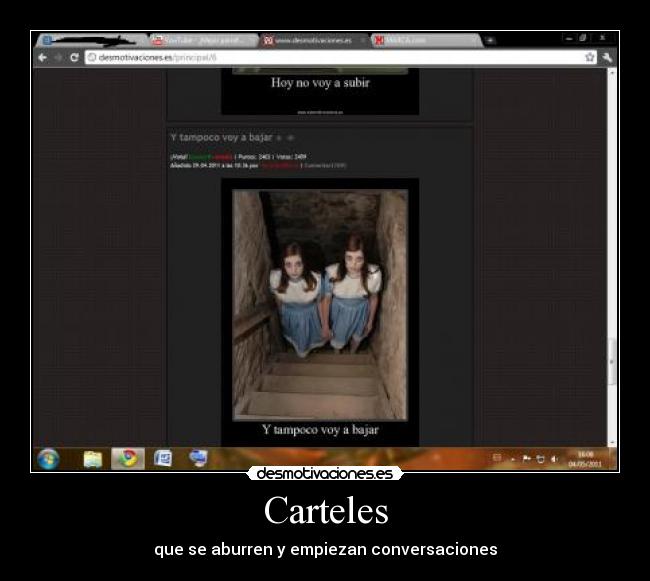The image size is (650, 581).
Task: Switch to the YouTube tab
Action: 203,41
